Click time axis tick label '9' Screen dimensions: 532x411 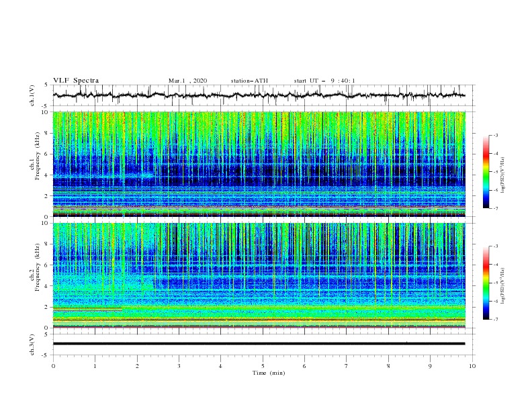[430, 366]
